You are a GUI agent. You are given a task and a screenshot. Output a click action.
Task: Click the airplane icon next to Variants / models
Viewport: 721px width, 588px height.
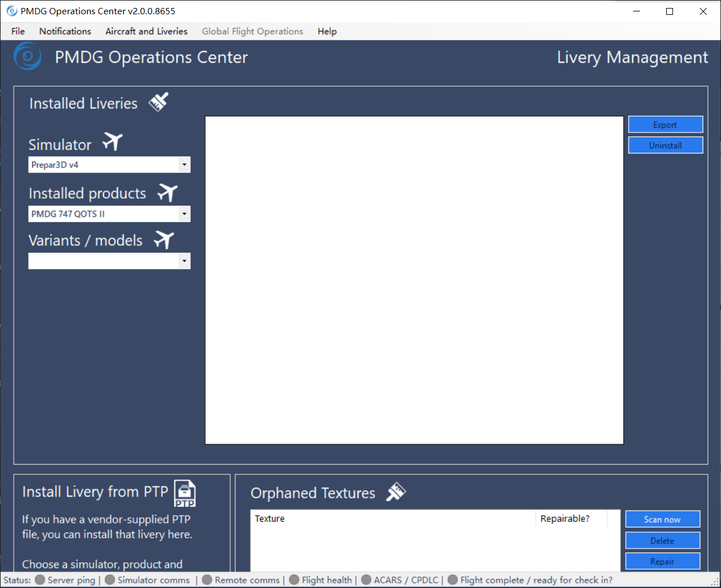164,240
